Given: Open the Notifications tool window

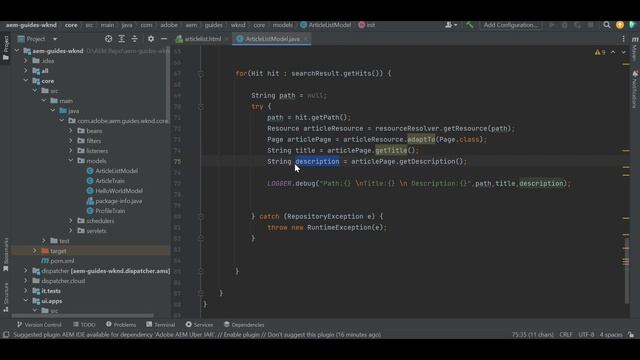Looking at the screenshot, I should coord(635,90).
